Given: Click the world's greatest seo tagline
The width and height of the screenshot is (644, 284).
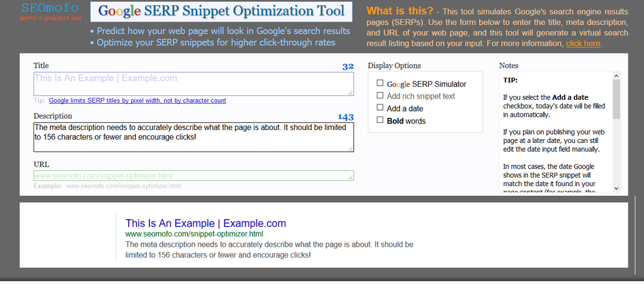Looking at the screenshot, I should [50, 18].
